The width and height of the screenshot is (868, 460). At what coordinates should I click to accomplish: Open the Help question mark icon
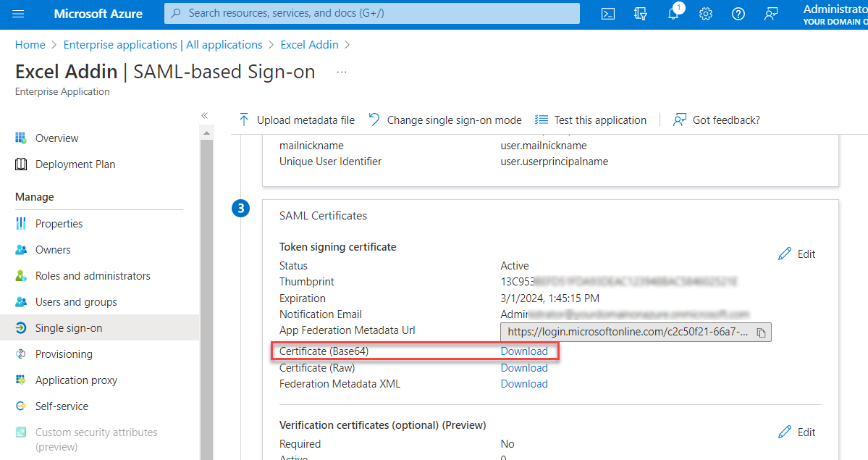(738, 14)
